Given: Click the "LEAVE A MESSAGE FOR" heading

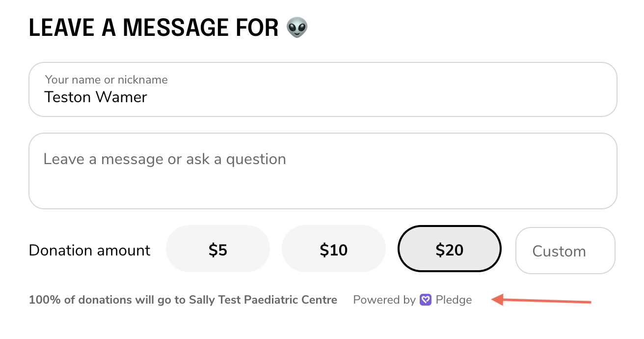Looking at the screenshot, I should (154, 28).
